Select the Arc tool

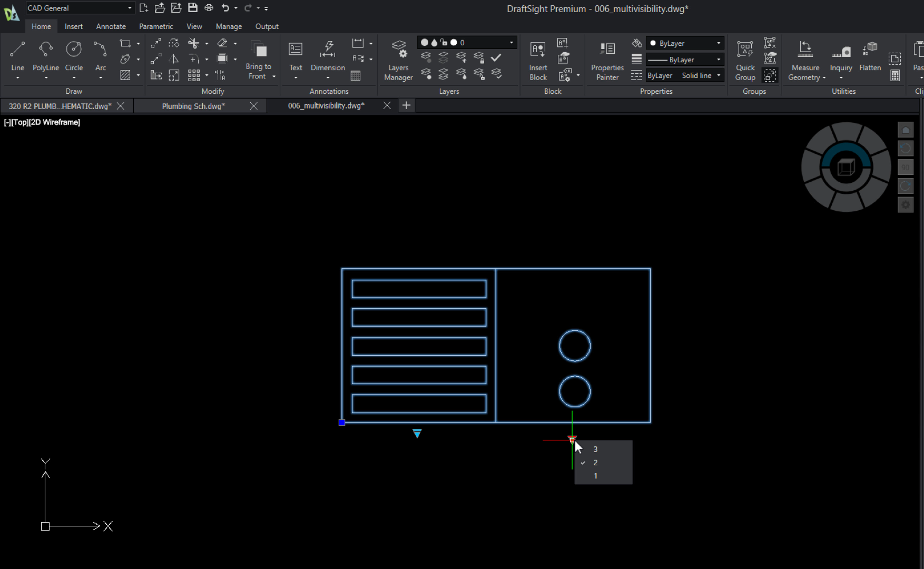tap(100, 55)
